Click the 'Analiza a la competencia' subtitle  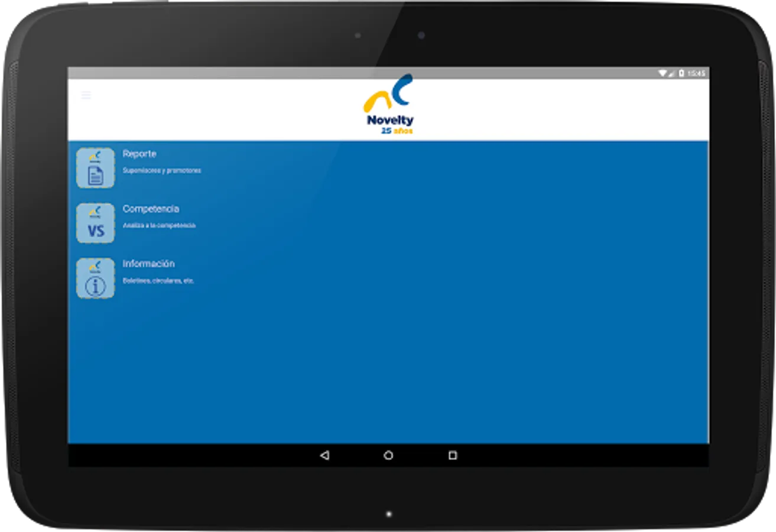click(159, 225)
